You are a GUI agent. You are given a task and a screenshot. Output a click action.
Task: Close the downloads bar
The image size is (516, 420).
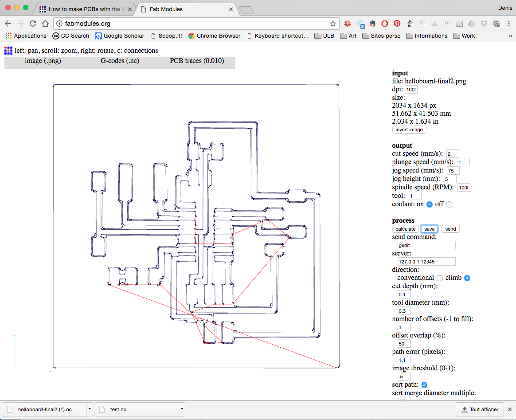[x=510, y=409]
